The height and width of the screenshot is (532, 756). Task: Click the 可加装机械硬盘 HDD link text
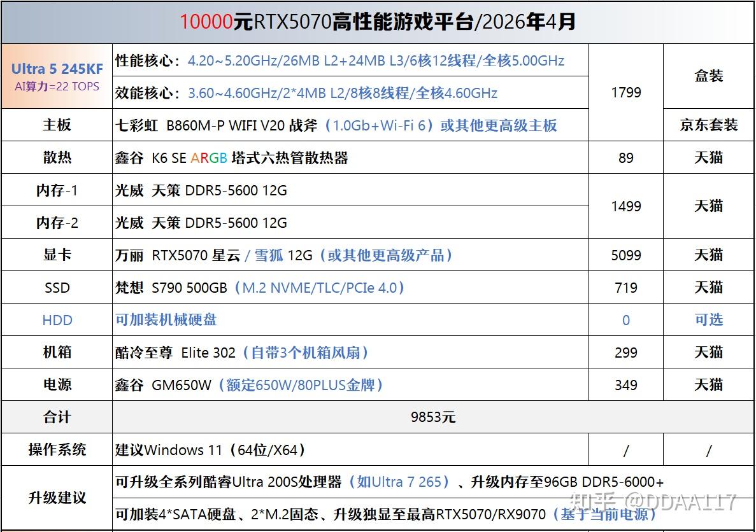(x=166, y=320)
